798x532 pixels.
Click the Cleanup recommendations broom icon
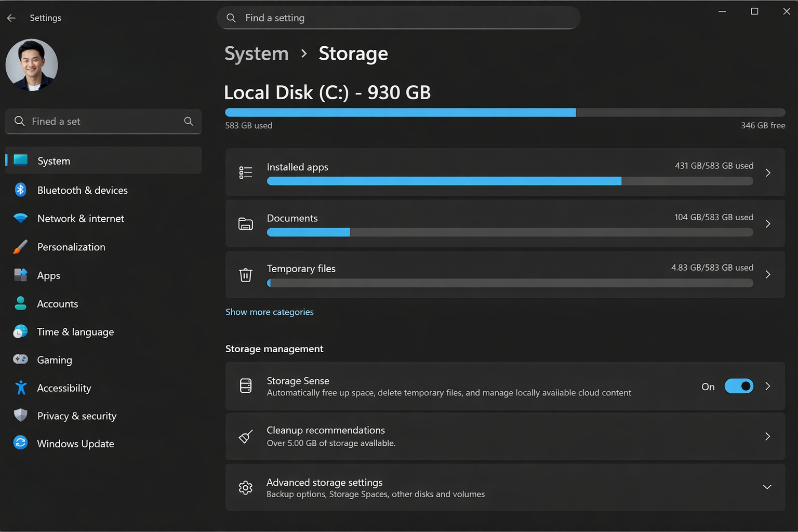[x=245, y=436]
